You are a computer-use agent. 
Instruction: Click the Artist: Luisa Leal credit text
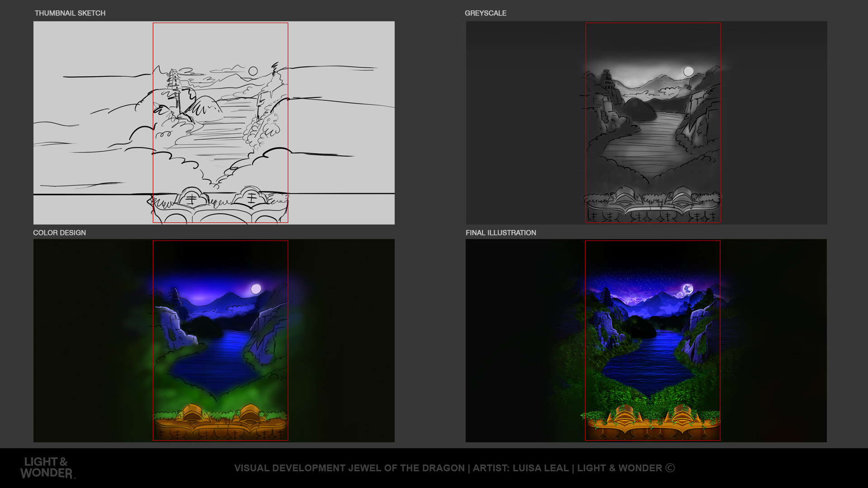[520, 468]
